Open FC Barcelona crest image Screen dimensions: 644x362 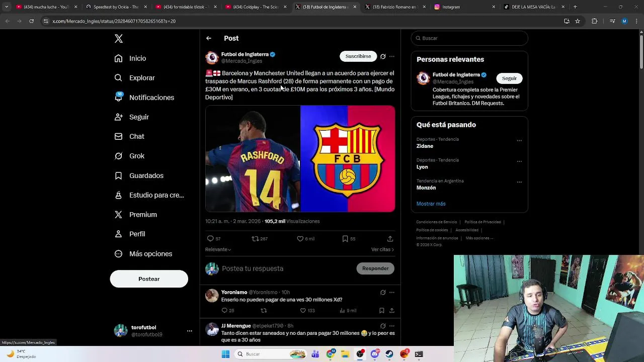point(348,159)
